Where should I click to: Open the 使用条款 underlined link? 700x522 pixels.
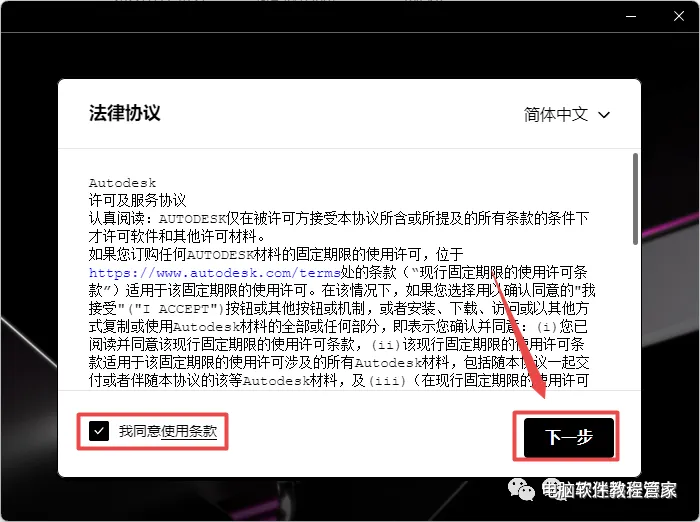pos(189,431)
